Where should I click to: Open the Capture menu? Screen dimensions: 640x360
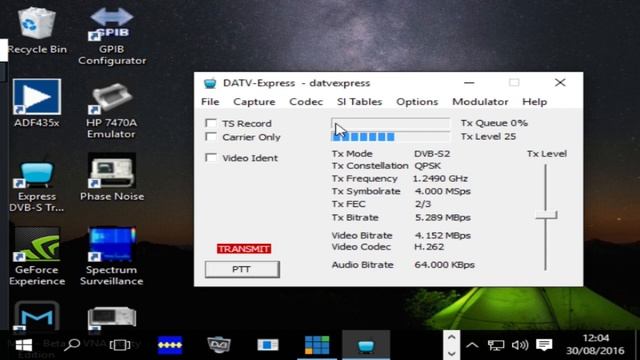254,102
